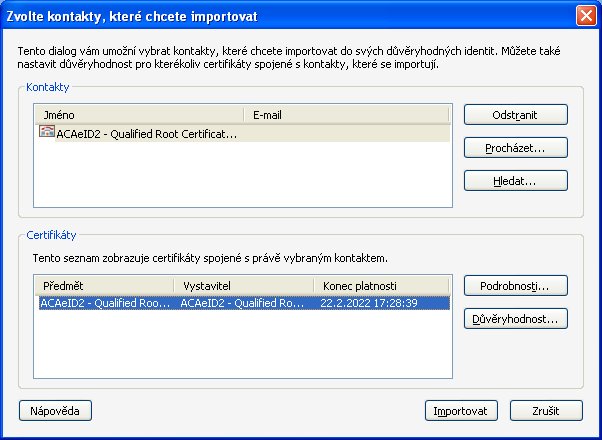Sort certificates by Konec platnosti header
This screenshot has height=440, width=602.
pyautogui.click(x=381, y=286)
